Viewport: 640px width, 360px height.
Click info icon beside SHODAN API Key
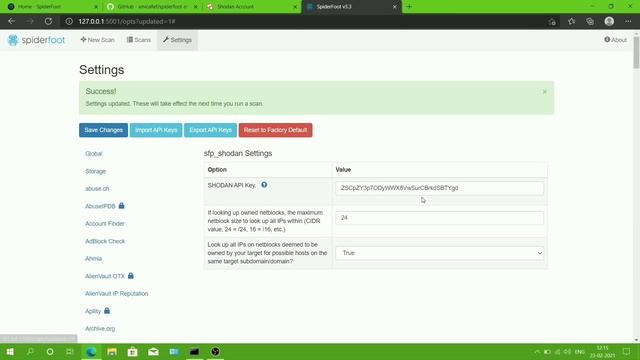click(264, 185)
